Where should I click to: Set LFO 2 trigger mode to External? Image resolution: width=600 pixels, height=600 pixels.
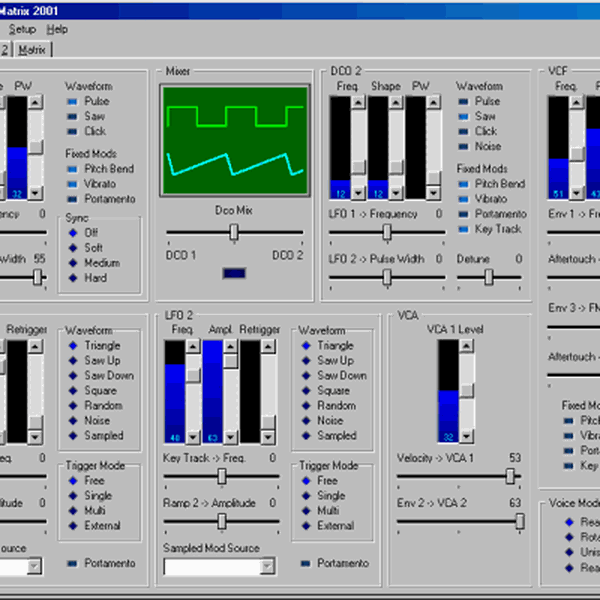pos(305,525)
